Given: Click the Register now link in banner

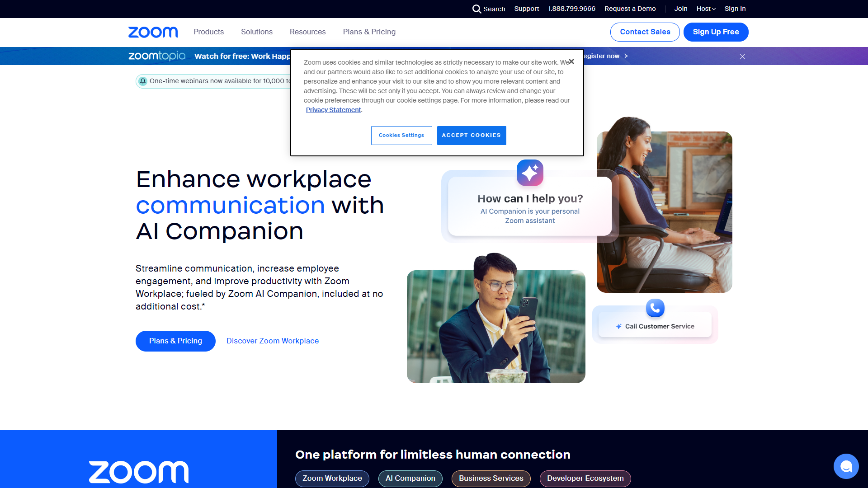Looking at the screenshot, I should tap(602, 56).
